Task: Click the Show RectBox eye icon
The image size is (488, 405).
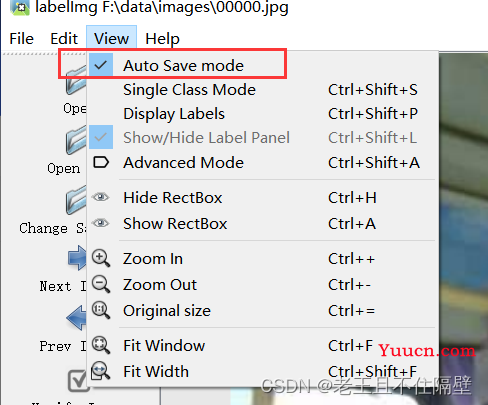Action: point(101,223)
